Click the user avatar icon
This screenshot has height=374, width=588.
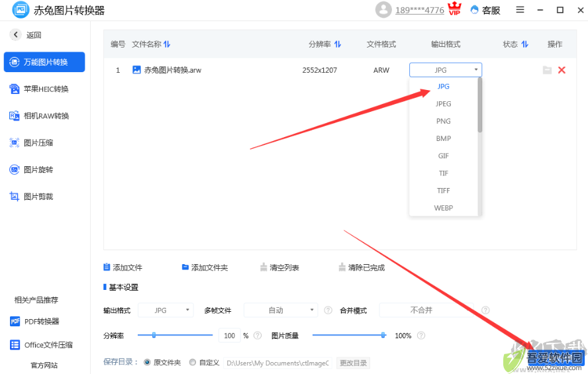click(x=383, y=10)
